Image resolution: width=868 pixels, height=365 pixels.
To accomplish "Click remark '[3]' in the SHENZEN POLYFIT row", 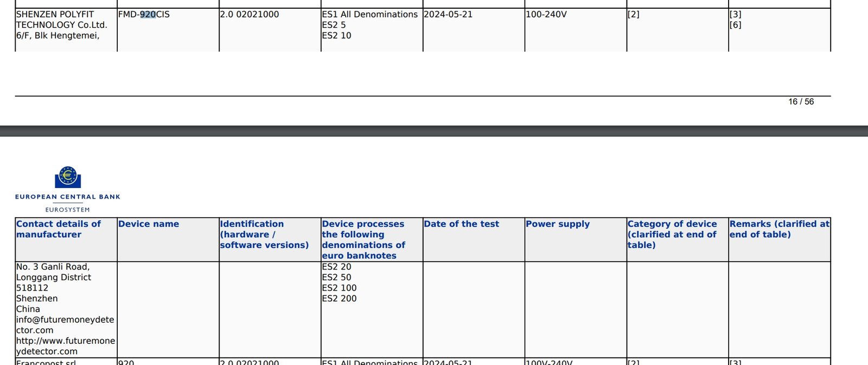I will pyautogui.click(x=736, y=15).
